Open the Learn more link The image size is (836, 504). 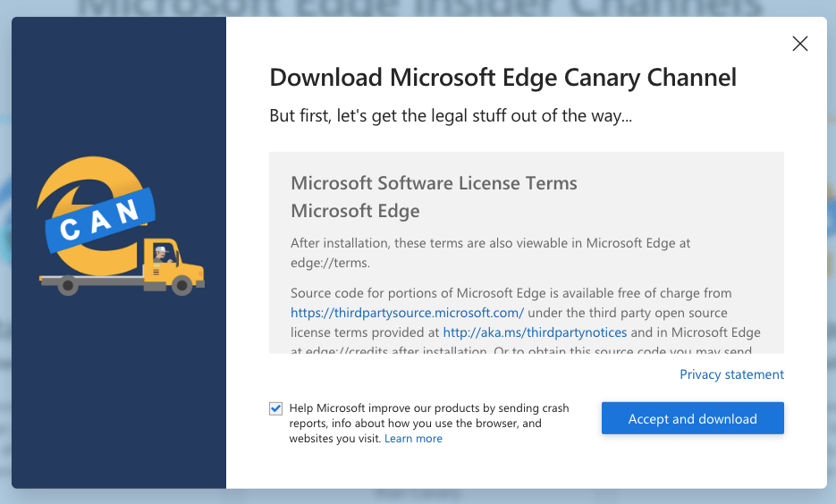tap(413, 439)
